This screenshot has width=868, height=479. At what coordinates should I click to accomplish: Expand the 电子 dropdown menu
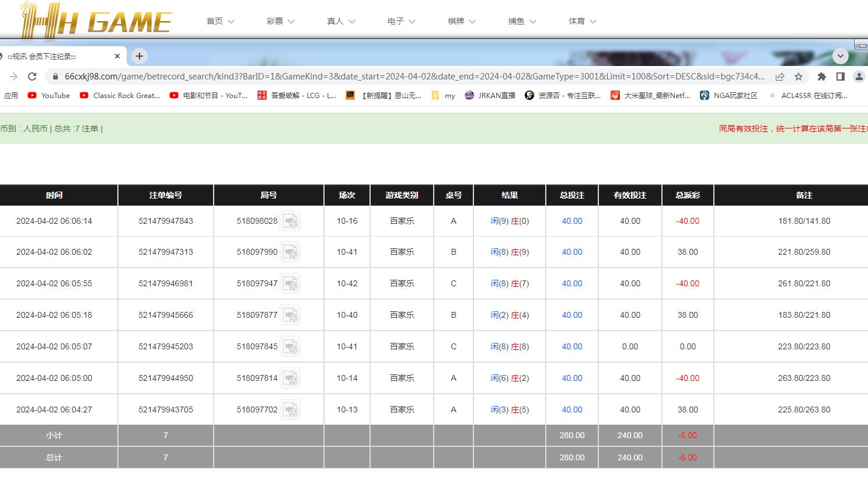pos(401,21)
